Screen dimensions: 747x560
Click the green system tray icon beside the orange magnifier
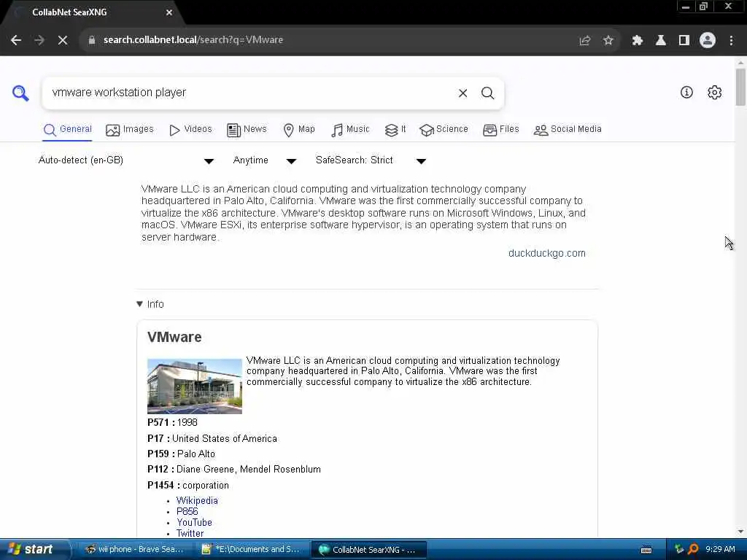679,550
